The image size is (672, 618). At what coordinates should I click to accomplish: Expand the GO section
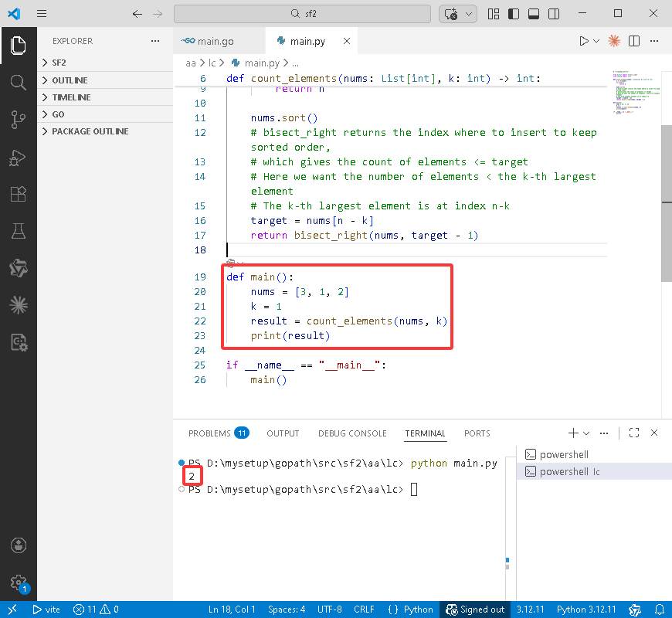coord(105,114)
